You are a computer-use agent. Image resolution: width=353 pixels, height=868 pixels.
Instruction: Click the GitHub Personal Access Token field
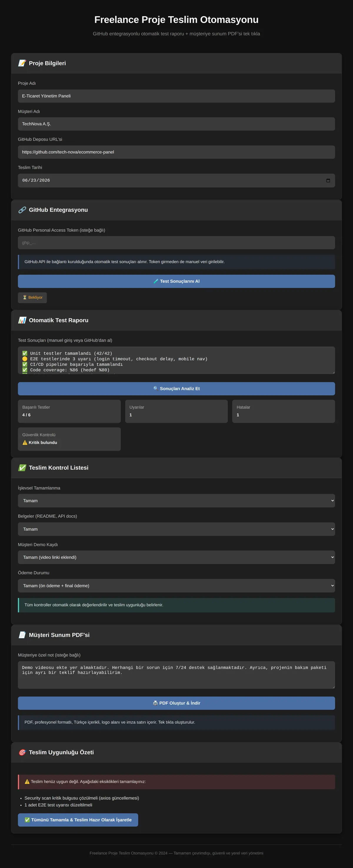176,243
